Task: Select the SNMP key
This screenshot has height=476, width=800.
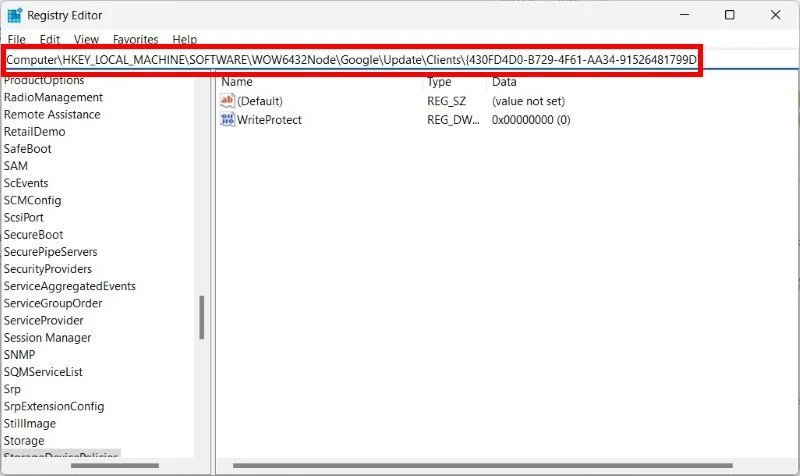Action: pos(19,355)
